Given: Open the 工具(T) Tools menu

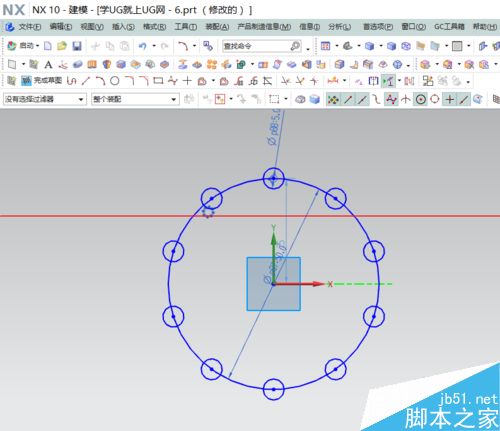Looking at the screenshot, I should click(x=186, y=27).
